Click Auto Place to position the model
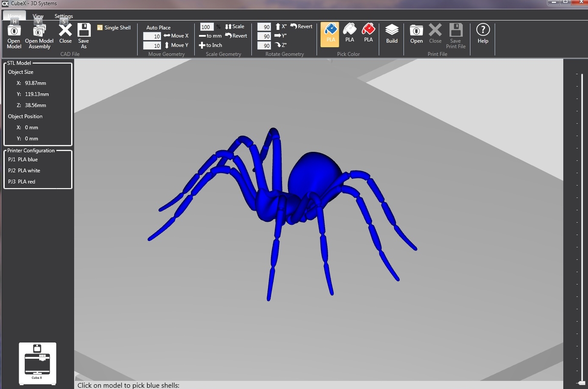 click(158, 27)
